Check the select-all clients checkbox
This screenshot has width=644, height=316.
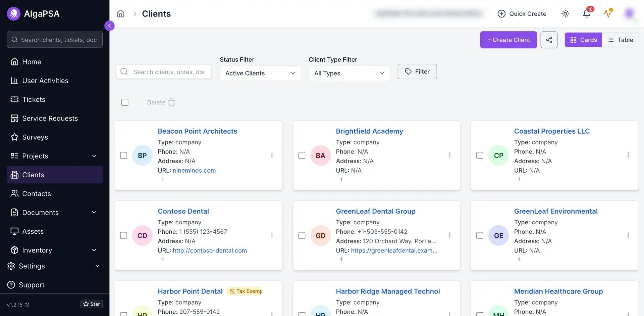coord(125,102)
